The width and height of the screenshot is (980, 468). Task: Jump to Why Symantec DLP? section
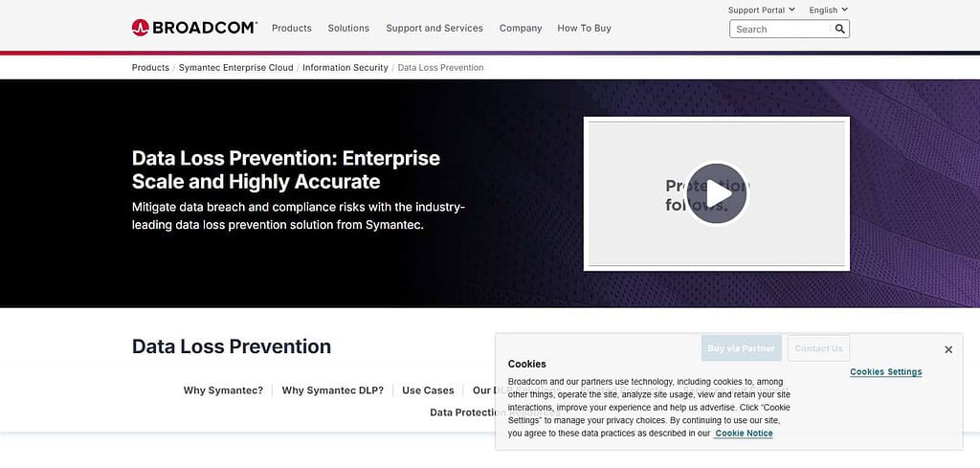tap(332, 390)
